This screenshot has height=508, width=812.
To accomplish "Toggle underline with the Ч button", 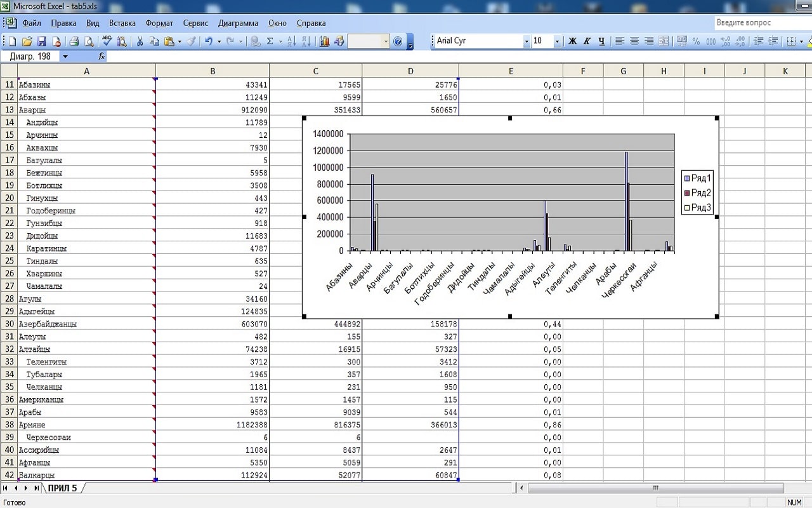I will tap(601, 41).
